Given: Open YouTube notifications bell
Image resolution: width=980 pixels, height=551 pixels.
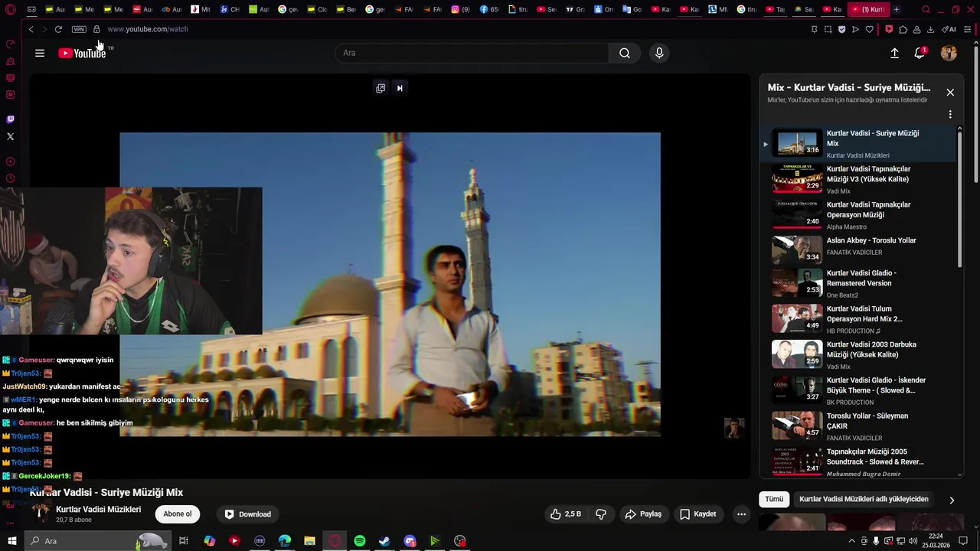Looking at the screenshot, I should [920, 53].
